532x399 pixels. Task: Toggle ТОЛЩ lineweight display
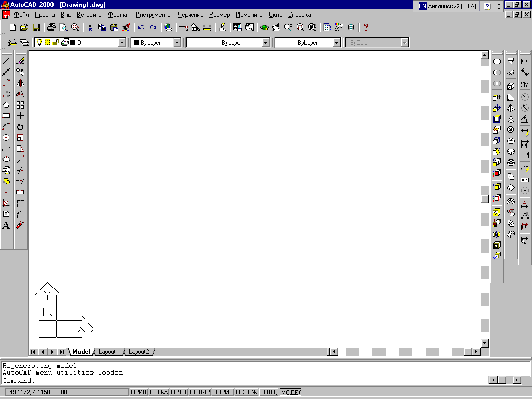pyautogui.click(x=269, y=392)
